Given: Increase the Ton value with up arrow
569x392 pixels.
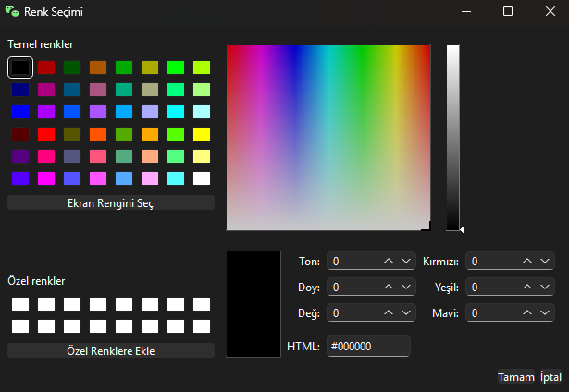Looking at the screenshot, I should [390, 262].
